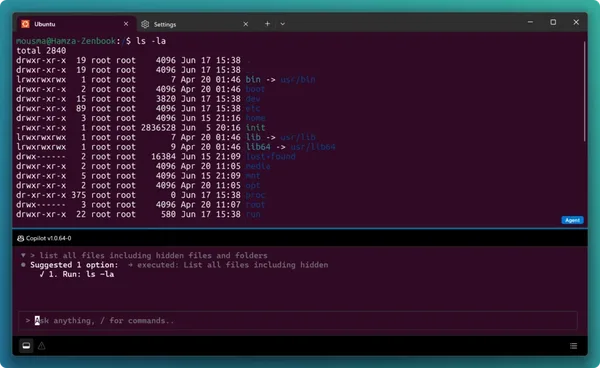The width and height of the screenshot is (600, 368).
Task: Focus the Ask anything input field
Action: click(298, 321)
